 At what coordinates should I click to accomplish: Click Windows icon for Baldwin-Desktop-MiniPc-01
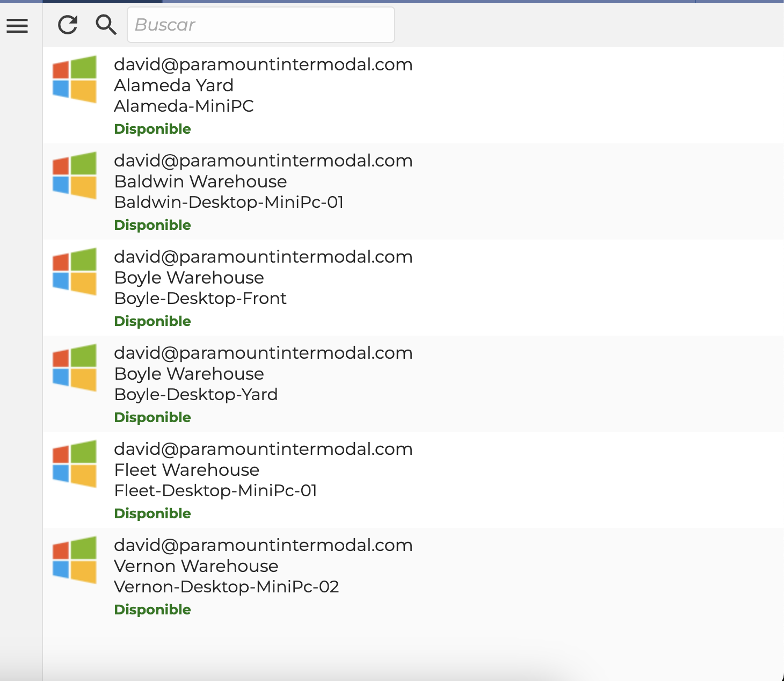point(75,175)
